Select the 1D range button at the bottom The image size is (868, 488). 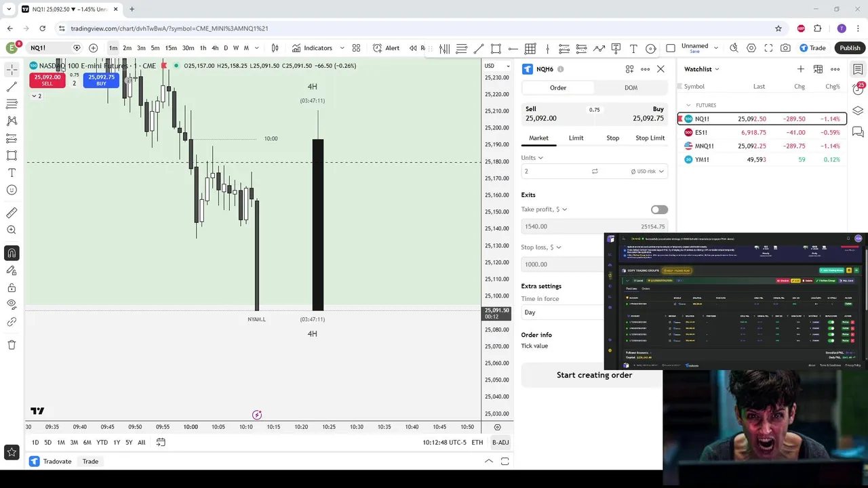(35, 443)
